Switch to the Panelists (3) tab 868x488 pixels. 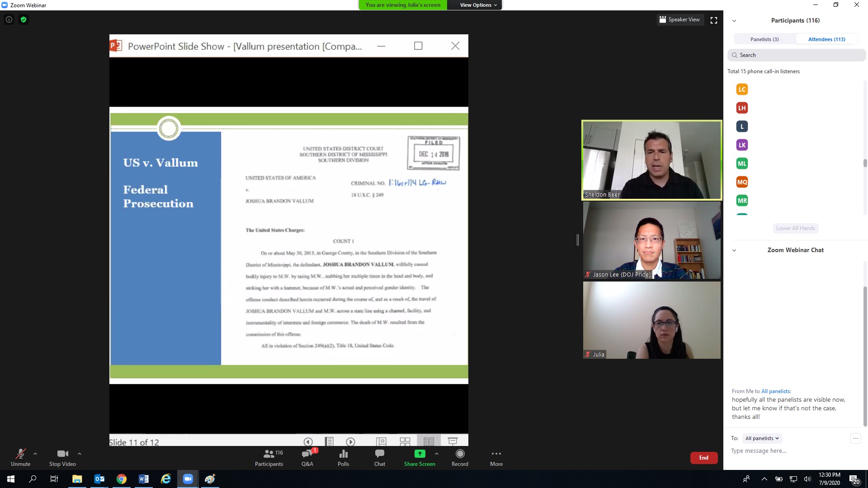pyautogui.click(x=764, y=39)
